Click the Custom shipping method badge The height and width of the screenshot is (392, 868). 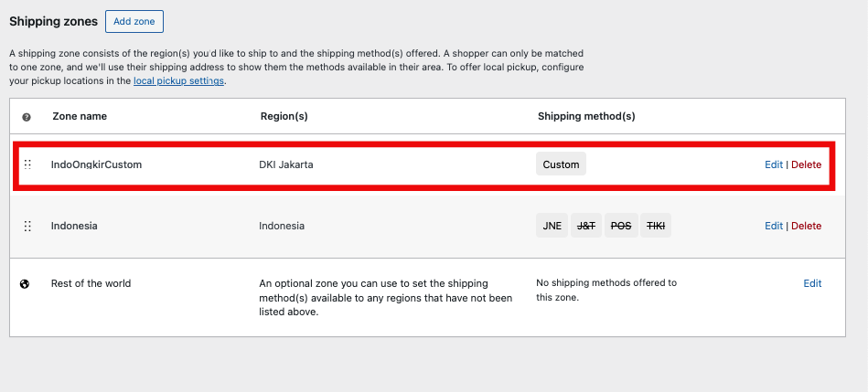click(x=561, y=164)
